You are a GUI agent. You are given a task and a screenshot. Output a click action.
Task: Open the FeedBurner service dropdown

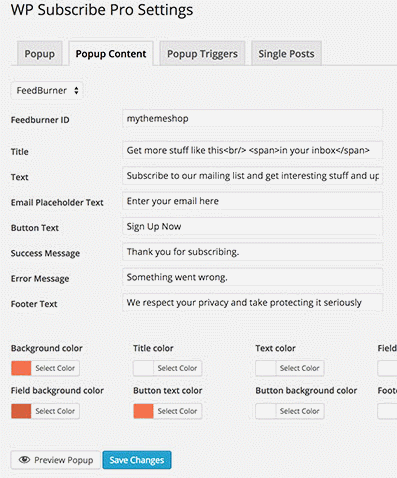tap(47, 90)
